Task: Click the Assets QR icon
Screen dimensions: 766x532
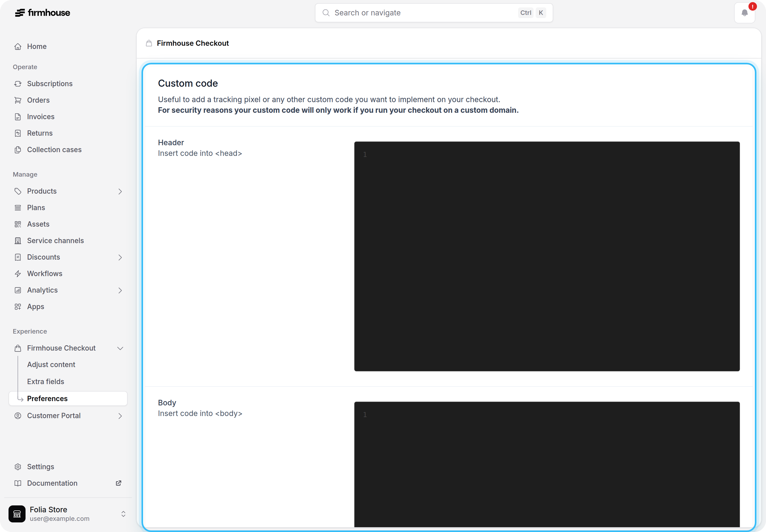Action: tap(18, 224)
